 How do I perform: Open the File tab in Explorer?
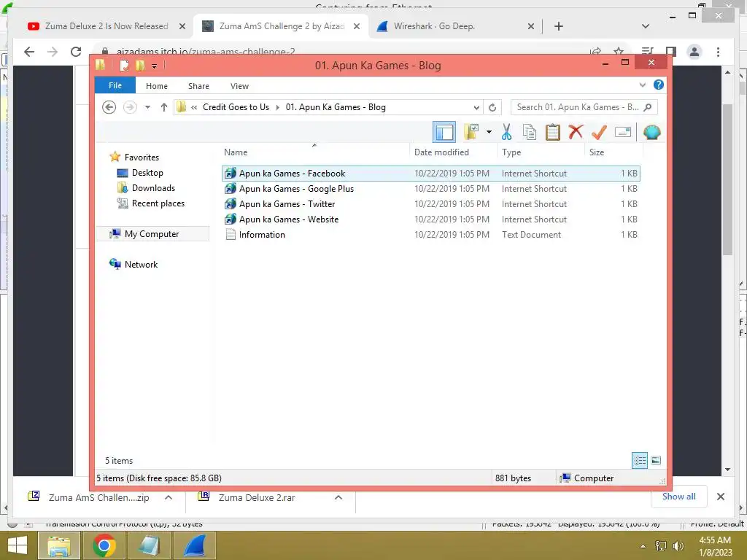click(115, 85)
